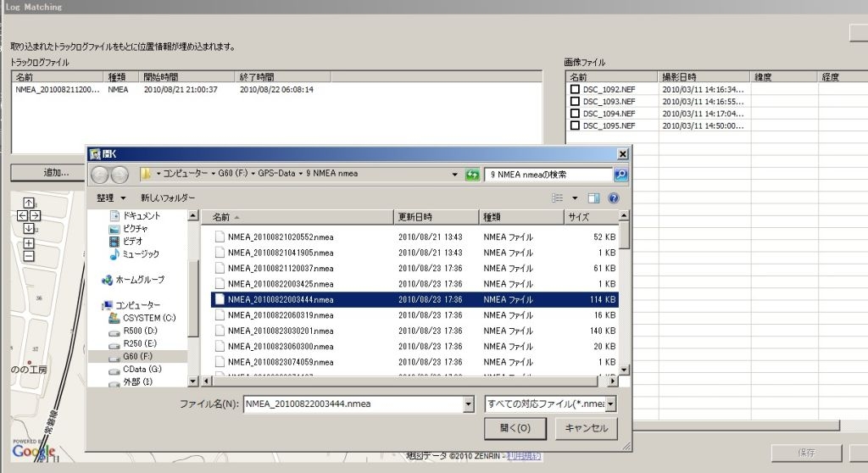Viewport: 868px width, 473px height.
Task: Open the view options dropdown arrow
Action: pos(575,198)
